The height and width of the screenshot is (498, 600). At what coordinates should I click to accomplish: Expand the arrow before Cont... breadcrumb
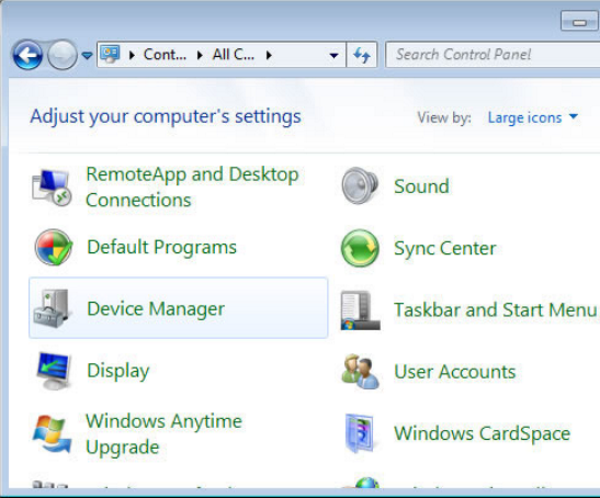tap(132, 55)
